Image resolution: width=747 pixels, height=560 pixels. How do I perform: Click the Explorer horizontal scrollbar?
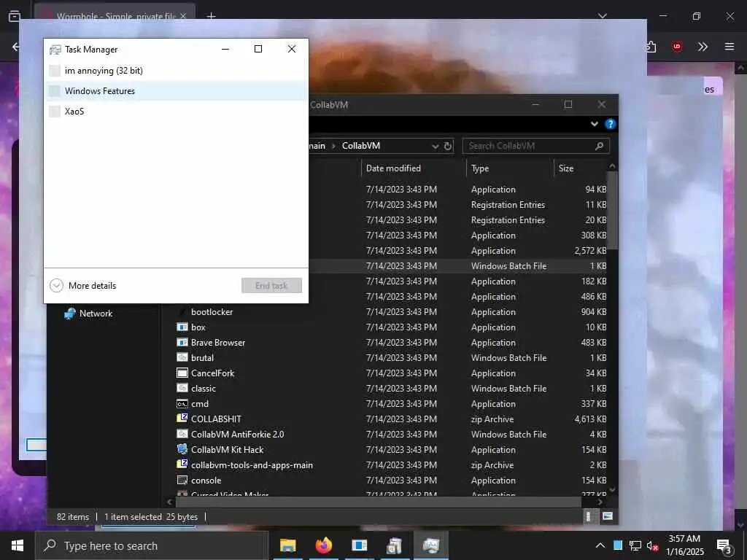coord(379,502)
